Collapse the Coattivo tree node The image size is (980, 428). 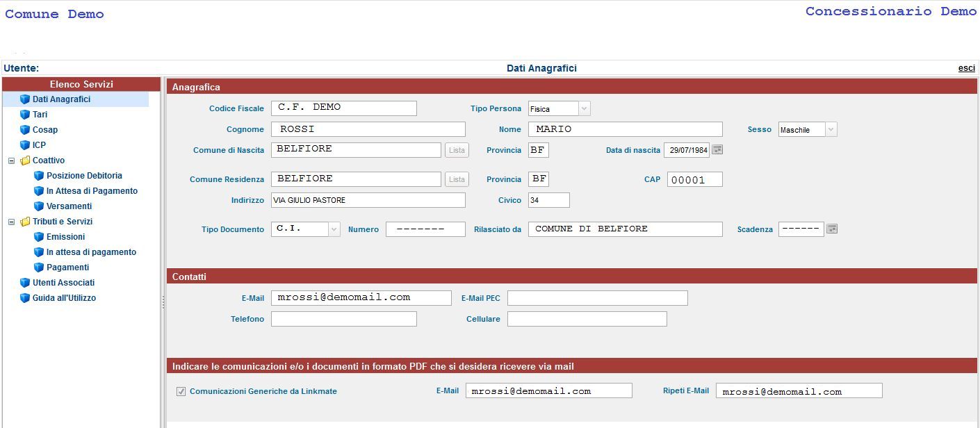(x=11, y=160)
